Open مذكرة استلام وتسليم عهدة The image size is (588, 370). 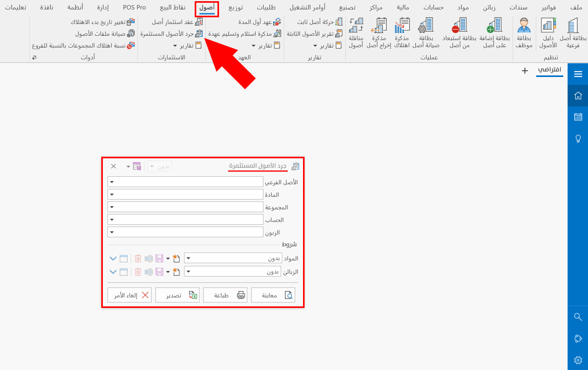point(245,34)
